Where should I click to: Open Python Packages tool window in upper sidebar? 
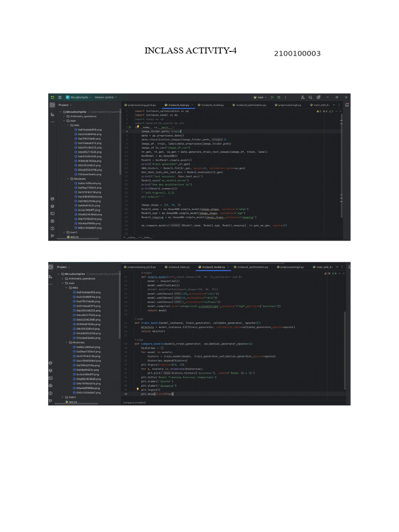(52, 198)
